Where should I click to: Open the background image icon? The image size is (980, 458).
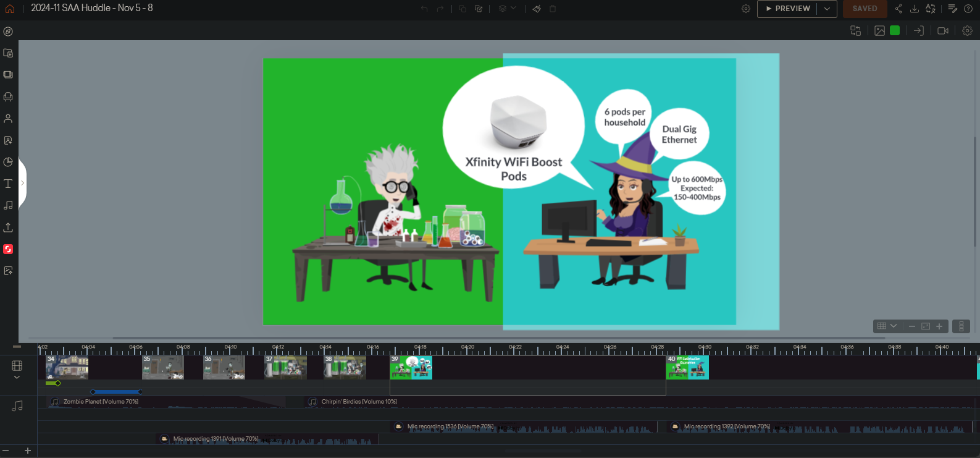(x=880, y=31)
